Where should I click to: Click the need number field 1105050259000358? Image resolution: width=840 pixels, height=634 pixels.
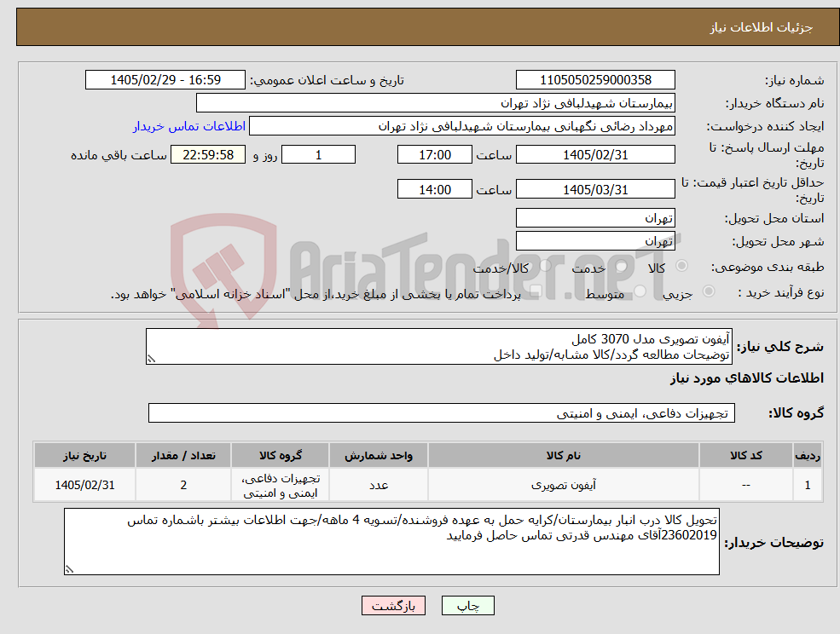(595, 80)
